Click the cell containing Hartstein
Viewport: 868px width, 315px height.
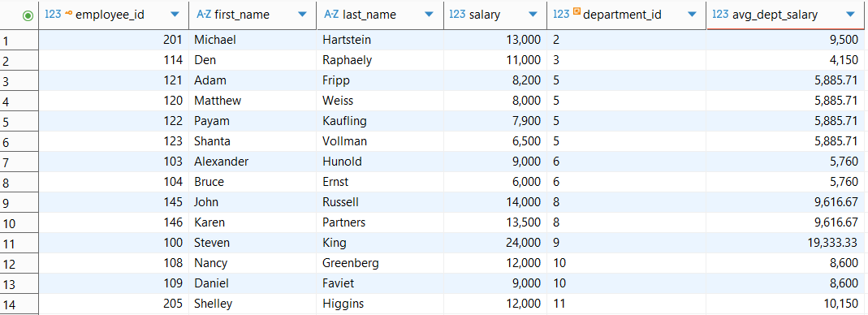(x=380, y=40)
